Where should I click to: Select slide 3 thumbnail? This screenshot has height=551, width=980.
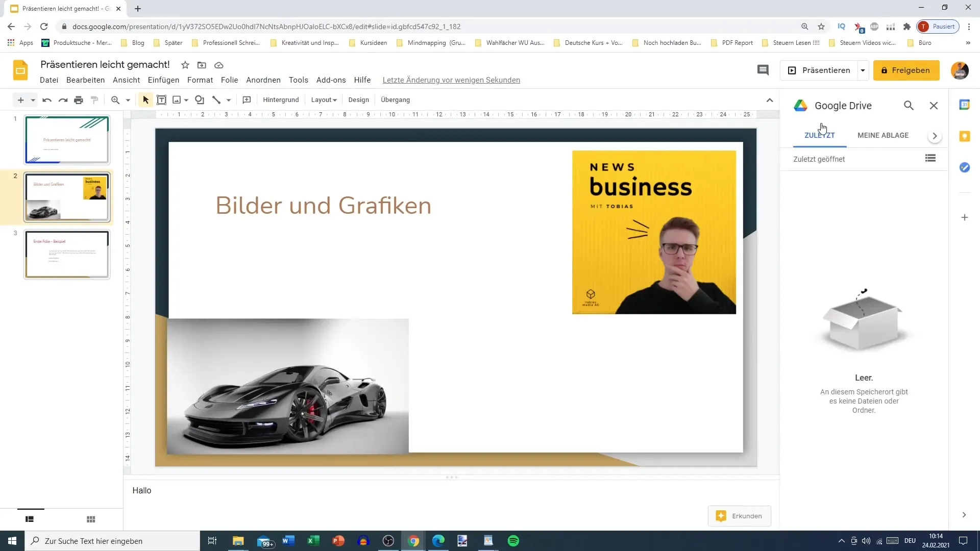coord(67,255)
